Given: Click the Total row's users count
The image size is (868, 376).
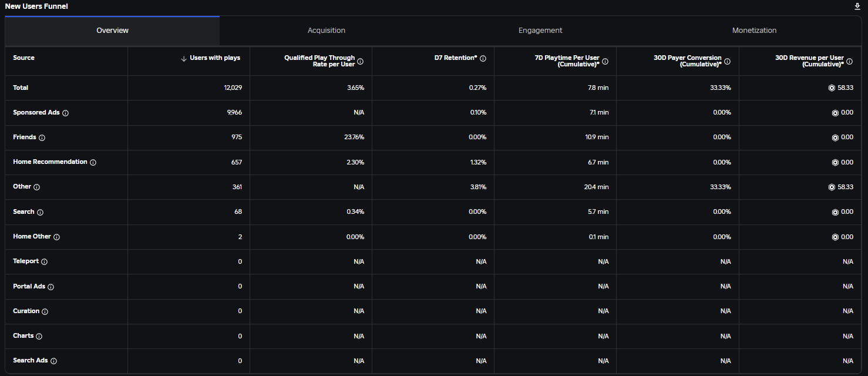Looking at the screenshot, I should pyautogui.click(x=233, y=88).
